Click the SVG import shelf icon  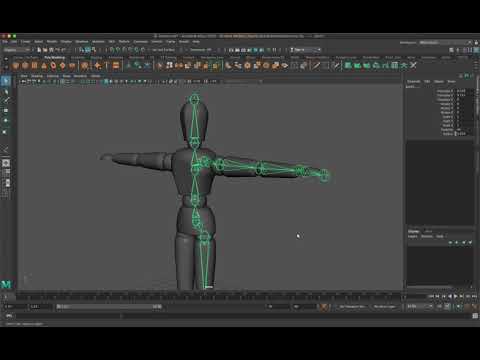(116, 66)
